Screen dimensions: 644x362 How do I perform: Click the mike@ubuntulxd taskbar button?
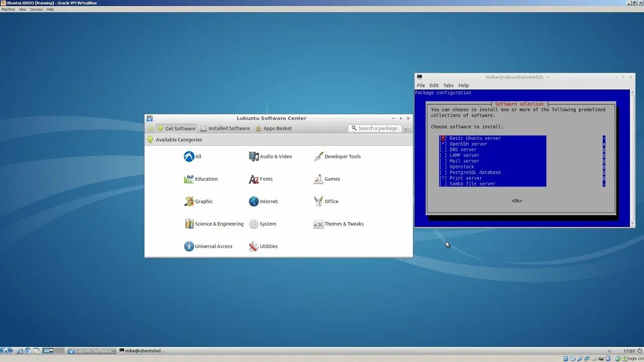coord(143,351)
